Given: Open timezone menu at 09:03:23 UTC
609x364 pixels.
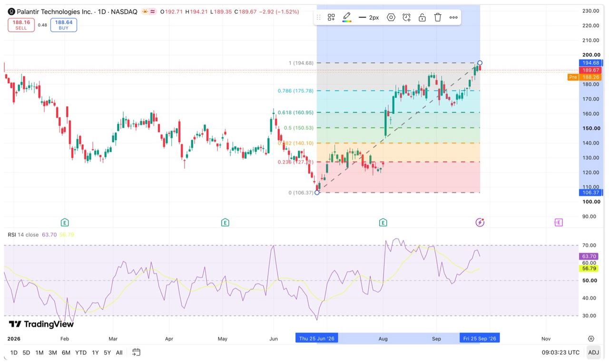Looking at the screenshot, I should 560,352.
